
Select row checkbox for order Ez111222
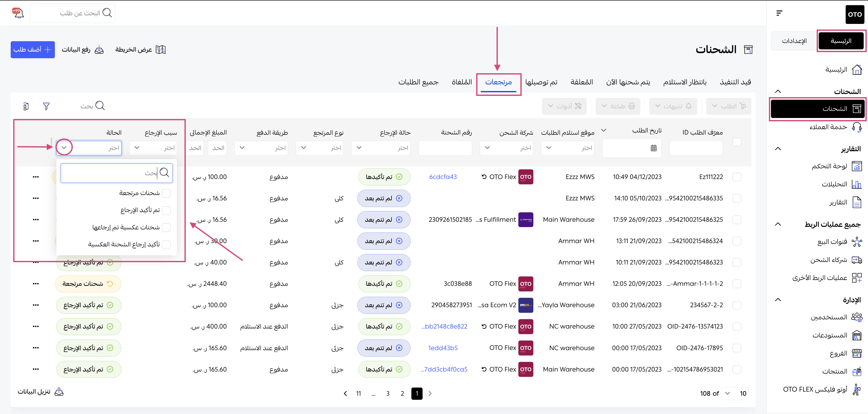point(737,177)
